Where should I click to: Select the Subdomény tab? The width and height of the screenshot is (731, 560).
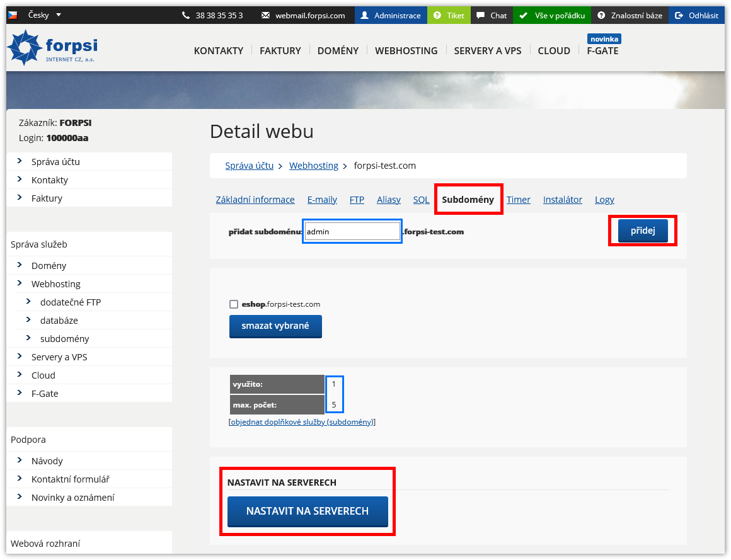(x=468, y=200)
